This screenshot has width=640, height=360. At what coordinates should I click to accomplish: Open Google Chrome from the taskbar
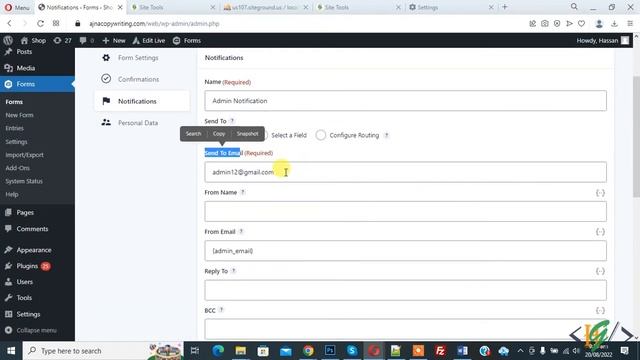point(308,351)
